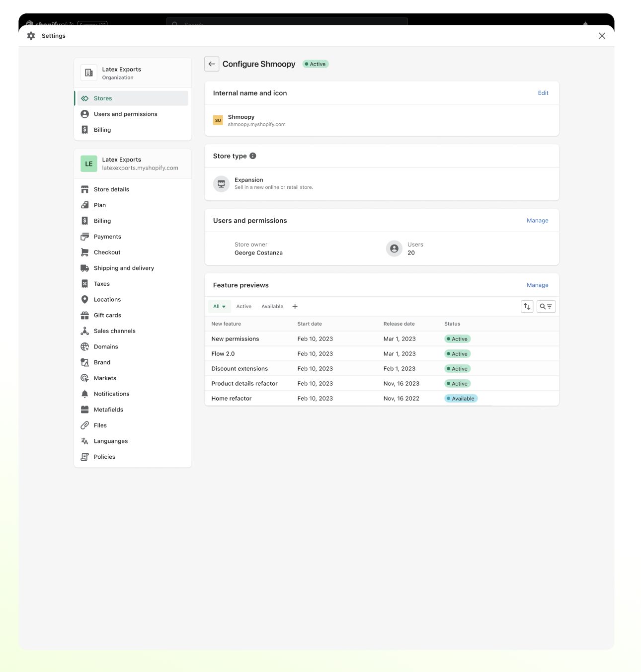Click the Store type info icon

click(253, 156)
